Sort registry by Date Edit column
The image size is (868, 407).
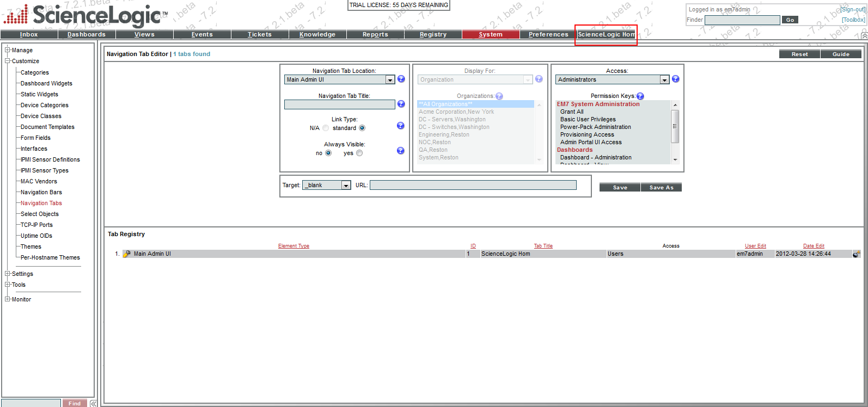[814, 246]
